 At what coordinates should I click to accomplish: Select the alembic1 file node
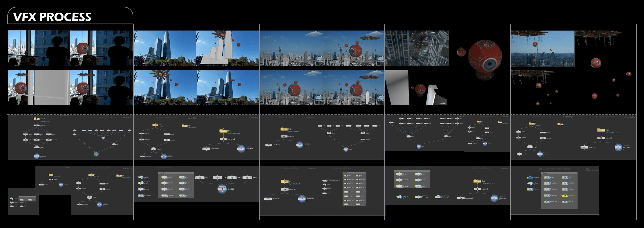[x=37, y=119]
